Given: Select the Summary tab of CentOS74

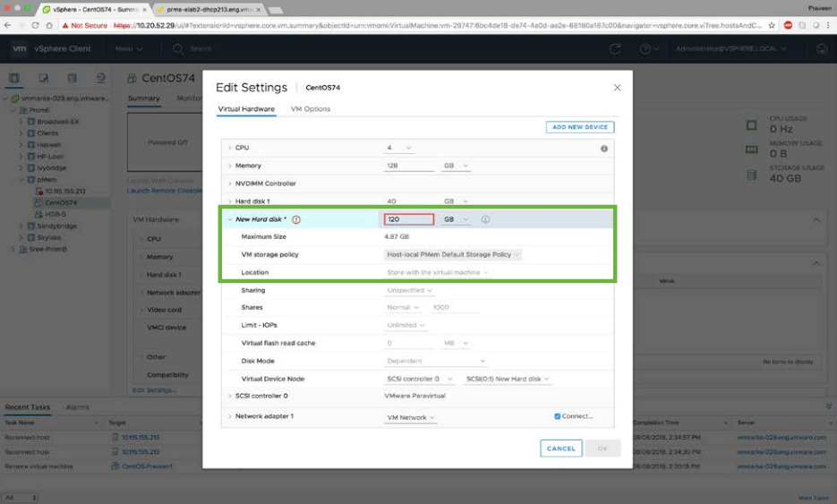Looking at the screenshot, I should [x=143, y=98].
